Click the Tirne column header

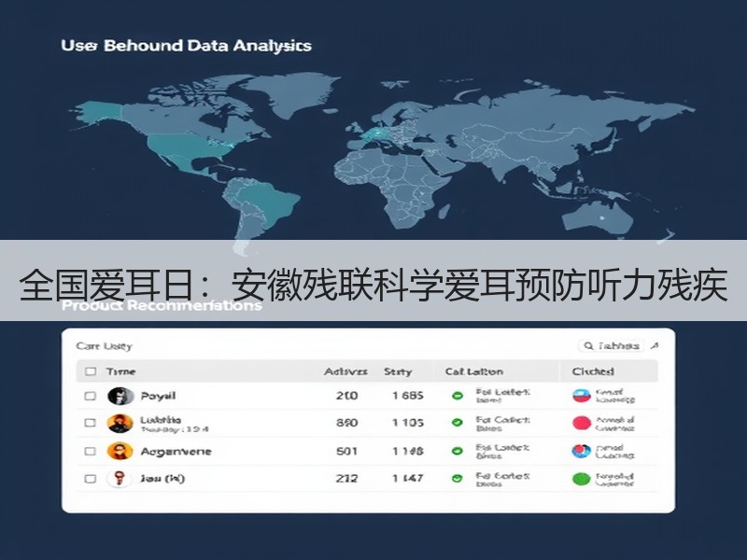pyautogui.click(x=120, y=371)
